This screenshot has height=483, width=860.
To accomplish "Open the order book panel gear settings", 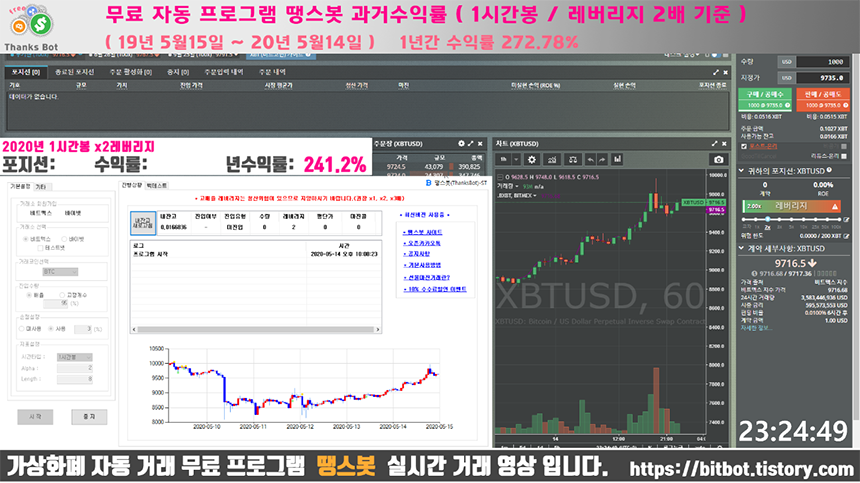I will point(461,144).
